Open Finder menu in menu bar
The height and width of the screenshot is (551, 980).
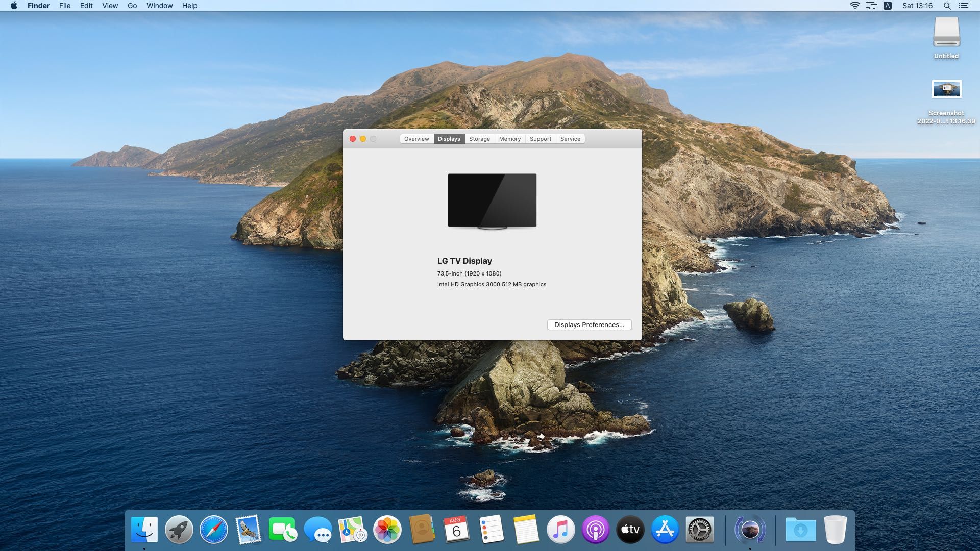point(39,6)
